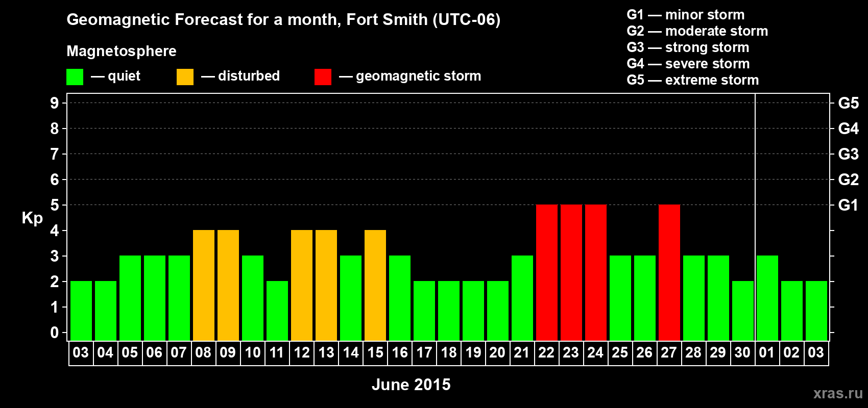Click the 'G3 — strong storm' legend line
Viewport: 868px width, 408px height.
point(688,47)
